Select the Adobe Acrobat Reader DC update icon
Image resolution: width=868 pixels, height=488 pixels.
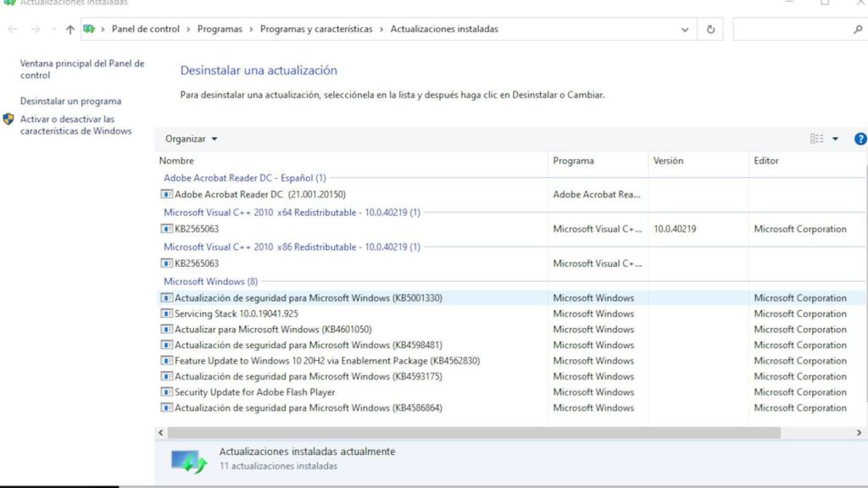[167, 194]
